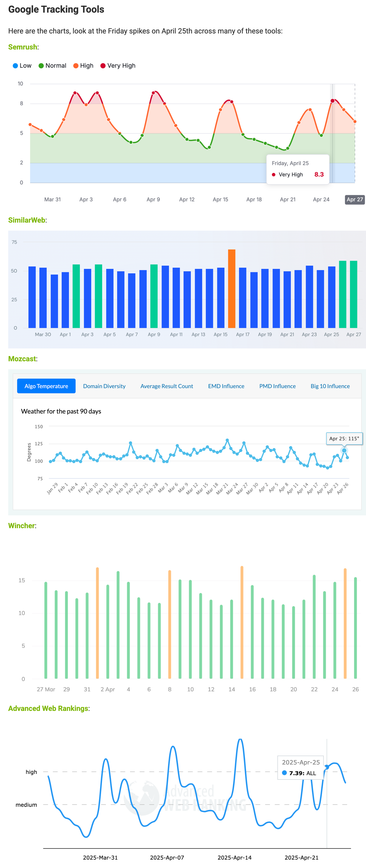Click the 'Apr 24' Semrush axis label
366x868 pixels.
(x=321, y=200)
